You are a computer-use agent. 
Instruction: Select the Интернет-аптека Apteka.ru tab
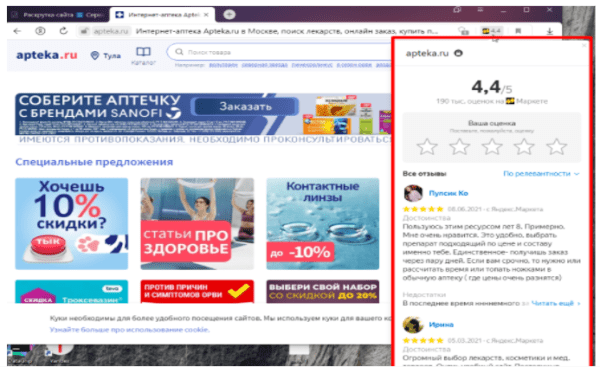(162, 15)
